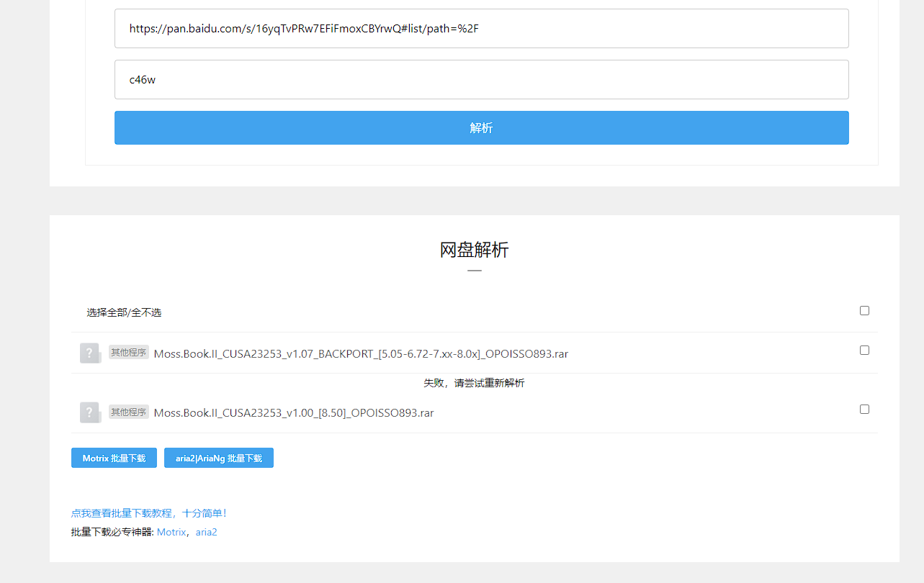
Task: Open the batch download tutorial link 点我查看批量下载教程
Action: coord(149,513)
